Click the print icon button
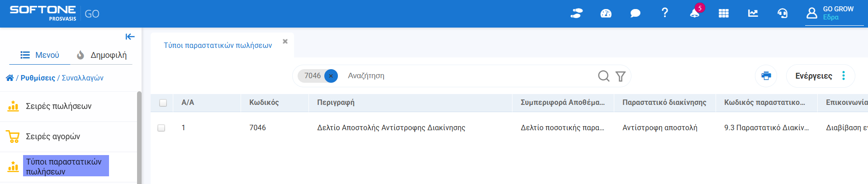 point(766,75)
